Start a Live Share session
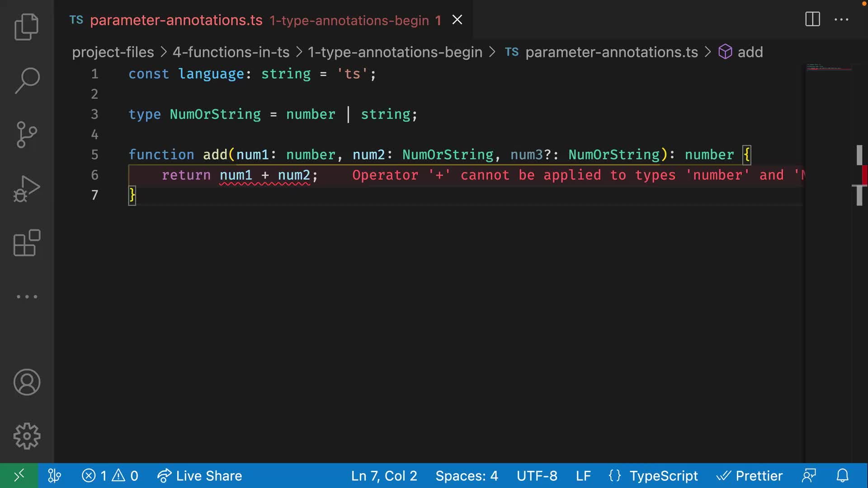This screenshot has height=488, width=868. pos(199,475)
